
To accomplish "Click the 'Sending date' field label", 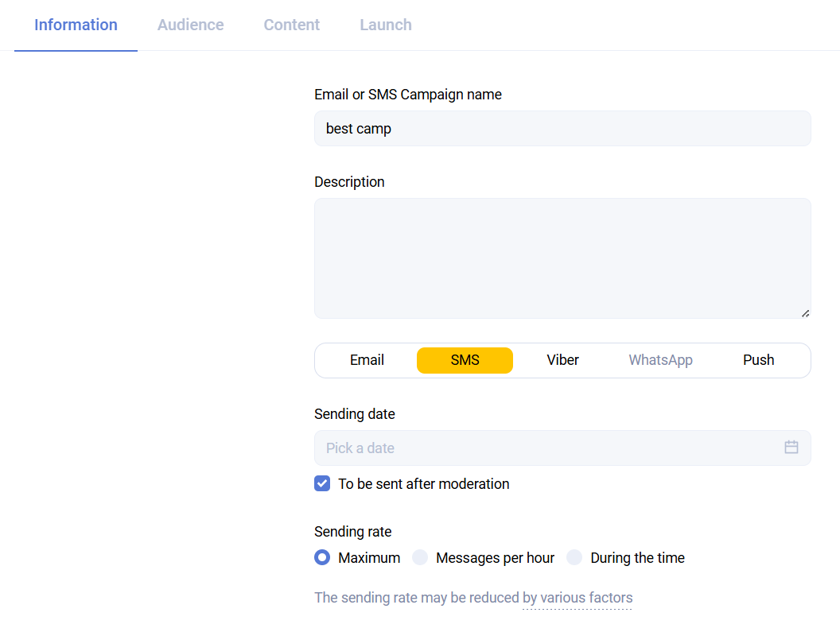I will pyautogui.click(x=354, y=414).
